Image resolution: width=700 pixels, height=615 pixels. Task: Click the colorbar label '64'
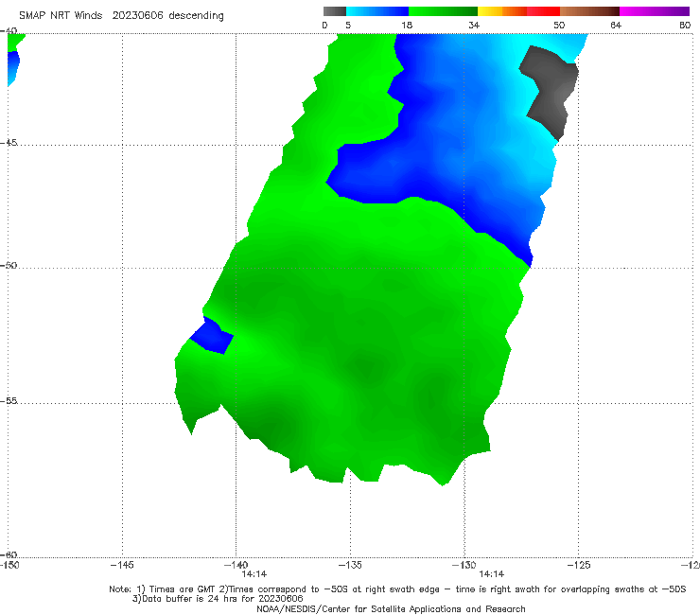pyautogui.click(x=616, y=26)
